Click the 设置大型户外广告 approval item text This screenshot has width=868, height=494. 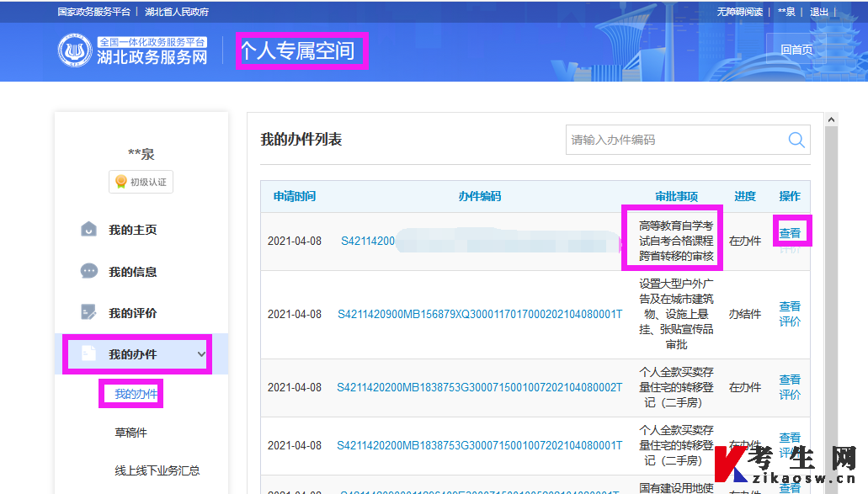tap(676, 314)
